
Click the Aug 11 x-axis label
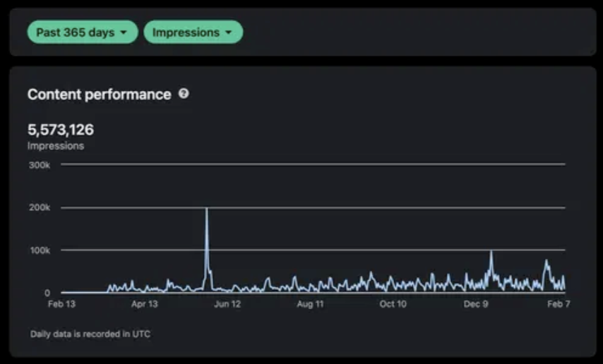[x=310, y=304]
